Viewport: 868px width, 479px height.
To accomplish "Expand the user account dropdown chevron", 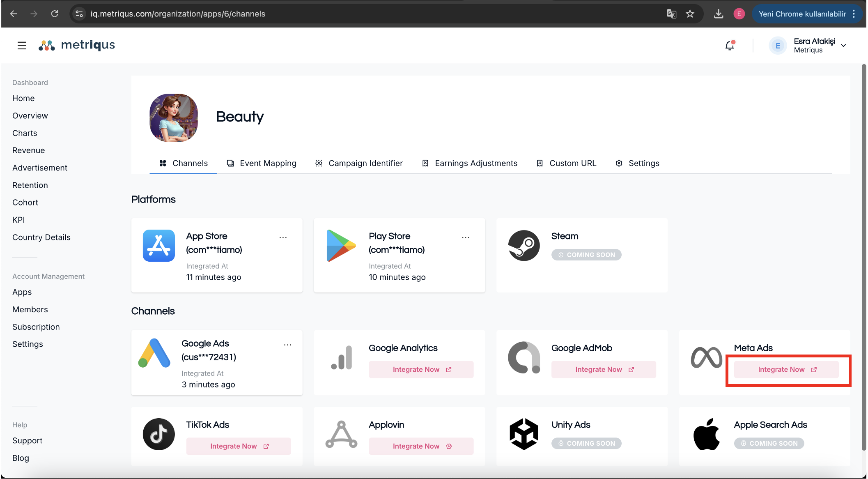I will point(843,46).
